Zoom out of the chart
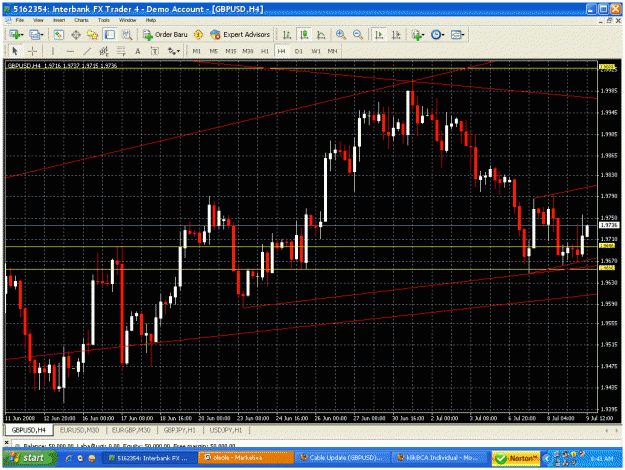Viewport: 625px width, 470px height. 358,35
